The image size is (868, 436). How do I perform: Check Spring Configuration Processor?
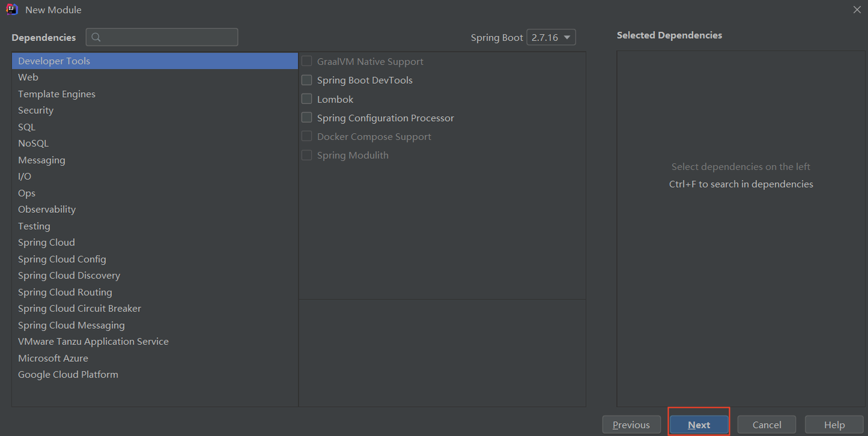[x=307, y=118]
